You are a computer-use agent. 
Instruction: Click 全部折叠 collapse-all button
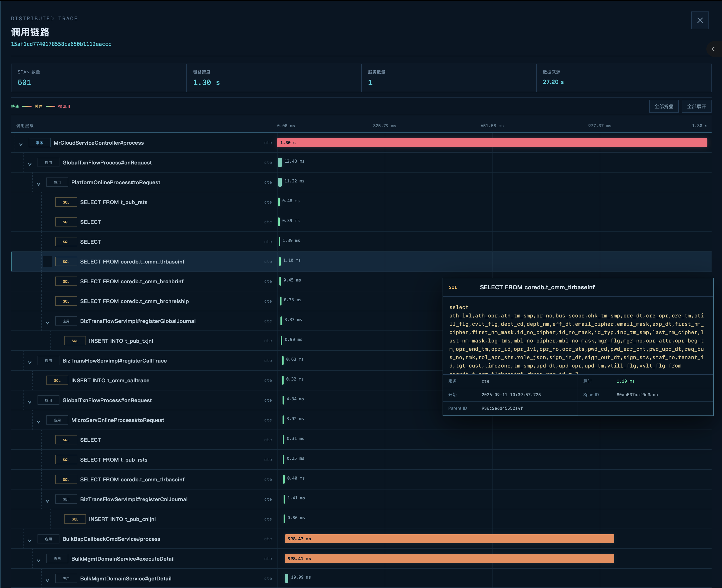[664, 106]
